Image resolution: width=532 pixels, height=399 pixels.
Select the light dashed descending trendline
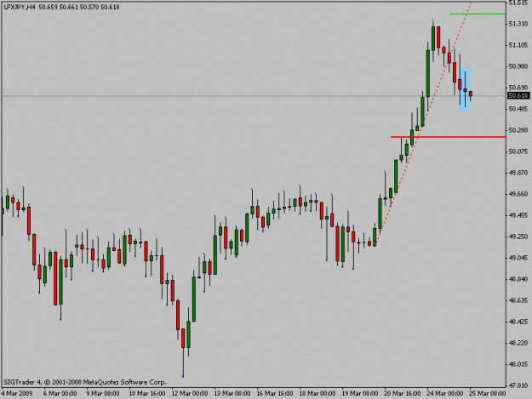pyautogui.click(x=473, y=65)
